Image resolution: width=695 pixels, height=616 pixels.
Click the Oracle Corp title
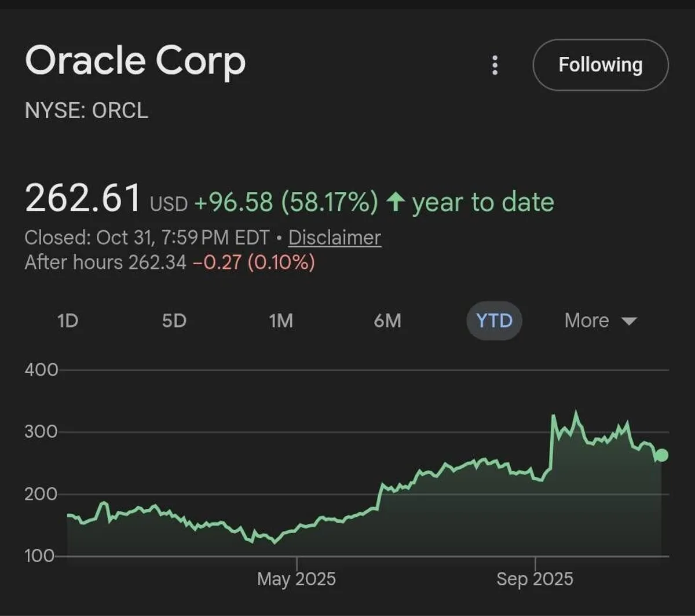[x=136, y=61]
